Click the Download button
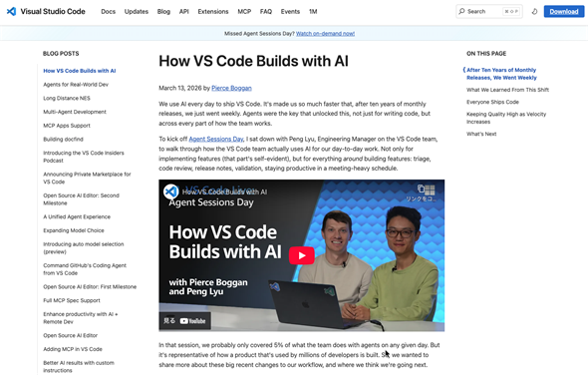This screenshot has height=375, width=588. coord(564,12)
